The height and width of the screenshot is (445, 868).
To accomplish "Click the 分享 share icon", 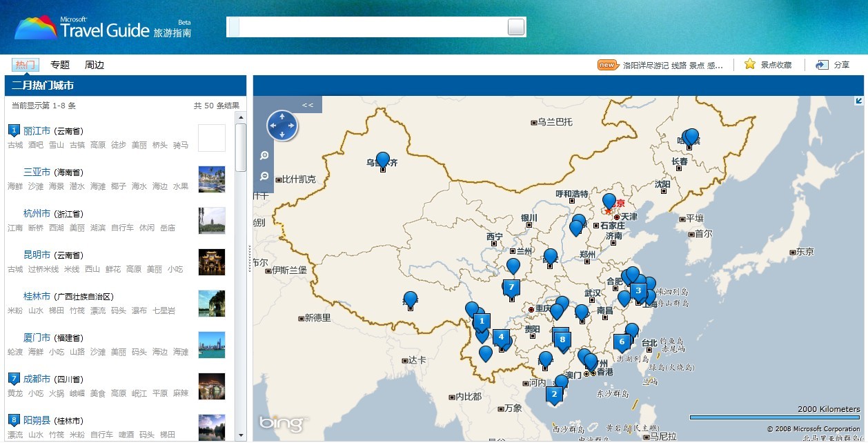I will pyautogui.click(x=822, y=65).
